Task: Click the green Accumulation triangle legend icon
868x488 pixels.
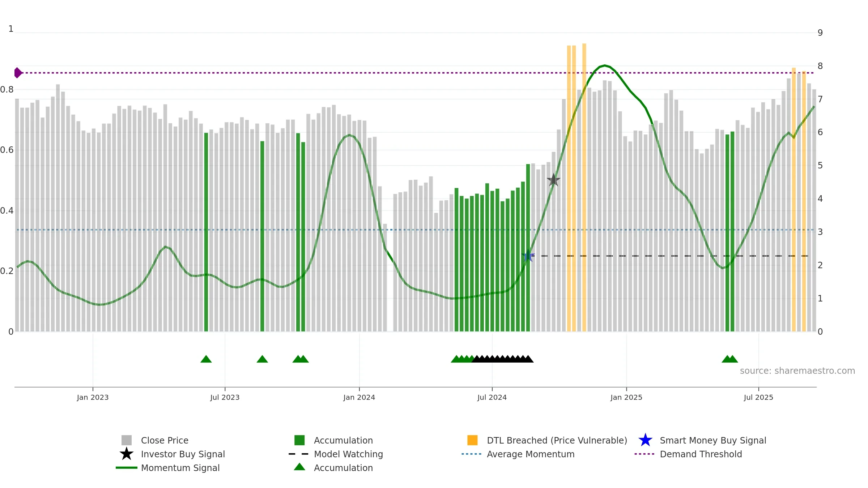Action: click(x=299, y=467)
